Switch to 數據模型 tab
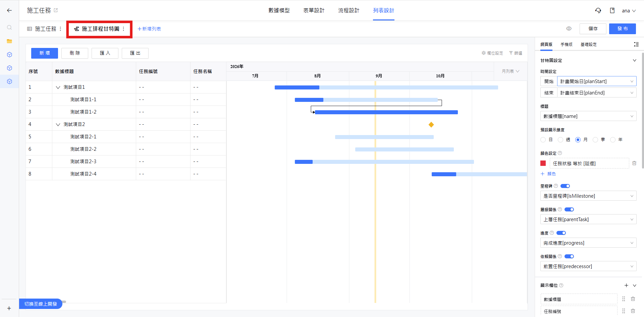The height and width of the screenshot is (317, 644). click(279, 10)
